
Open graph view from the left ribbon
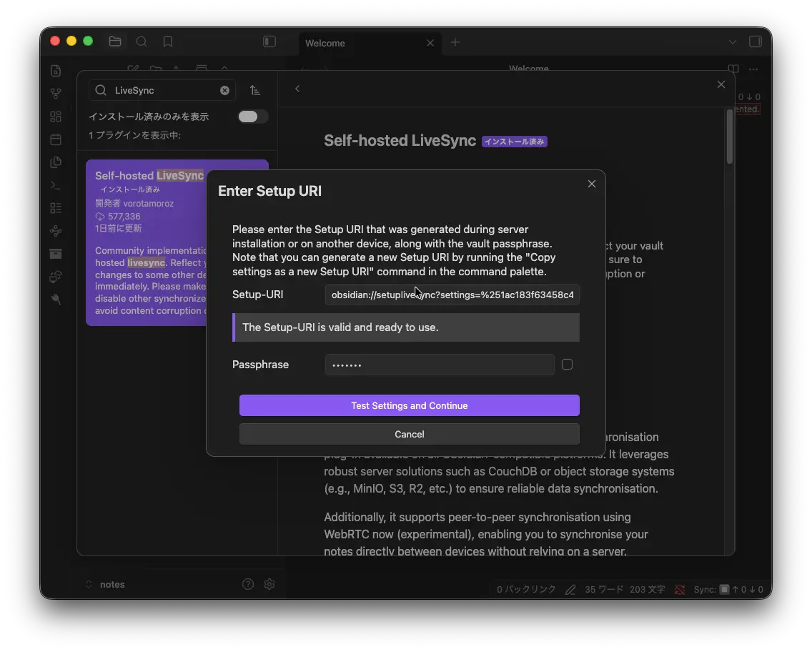[56, 93]
